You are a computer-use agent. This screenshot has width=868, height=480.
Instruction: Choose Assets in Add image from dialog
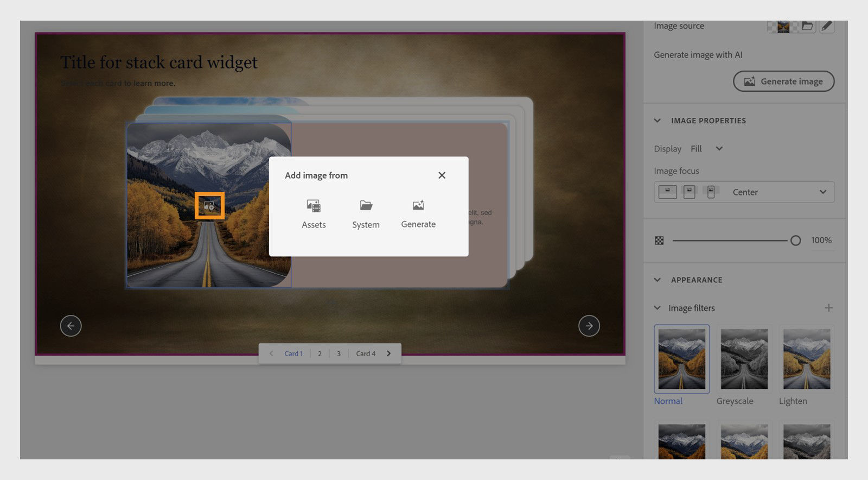[314, 214]
